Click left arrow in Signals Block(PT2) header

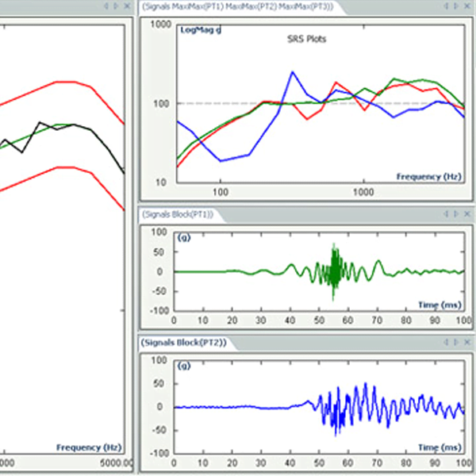click(446, 342)
